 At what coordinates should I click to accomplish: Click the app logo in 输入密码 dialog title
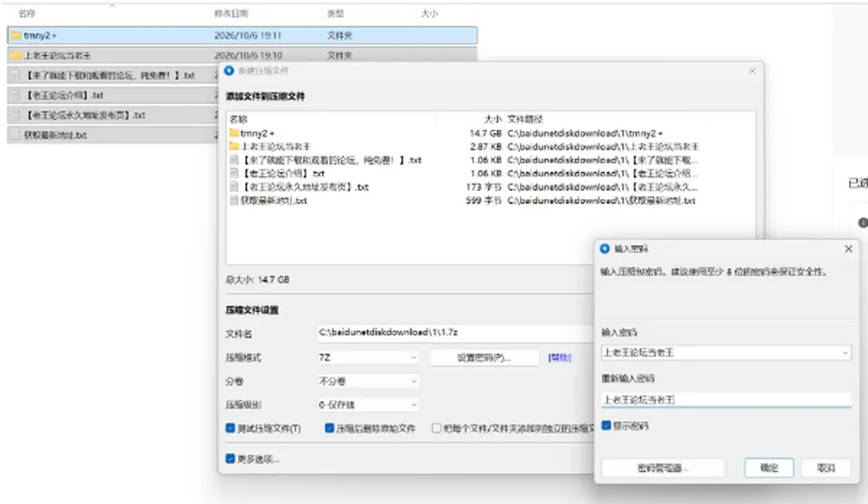pos(605,249)
